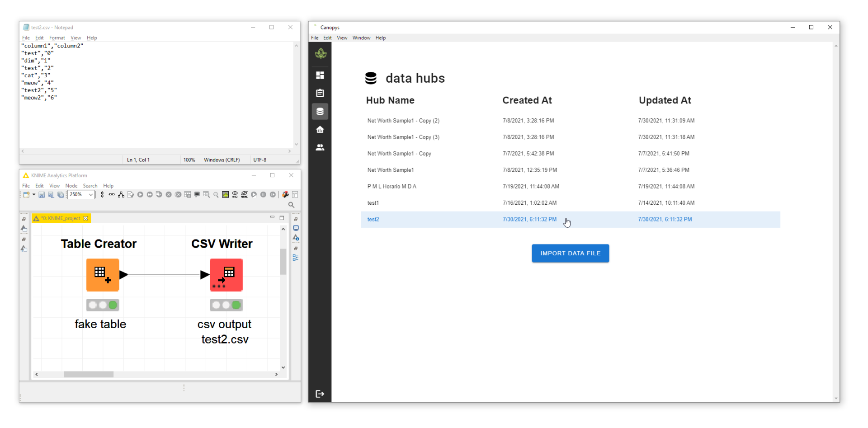
Task: Click the workflow editor settings wrench icon
Action: coord(285,195)
